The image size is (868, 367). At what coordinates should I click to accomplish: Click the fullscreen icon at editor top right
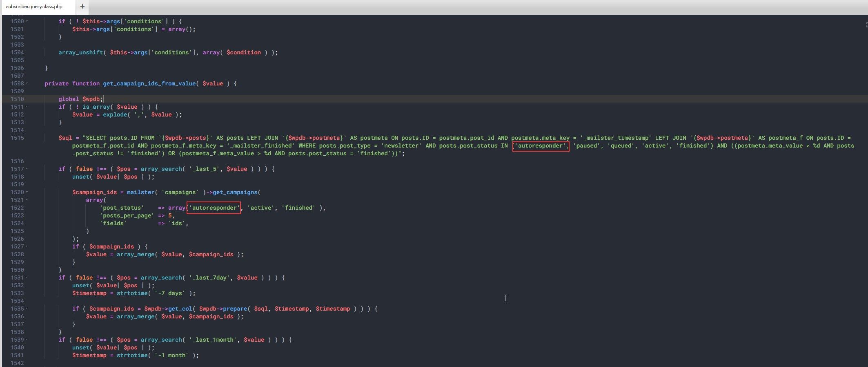(866, 25)
